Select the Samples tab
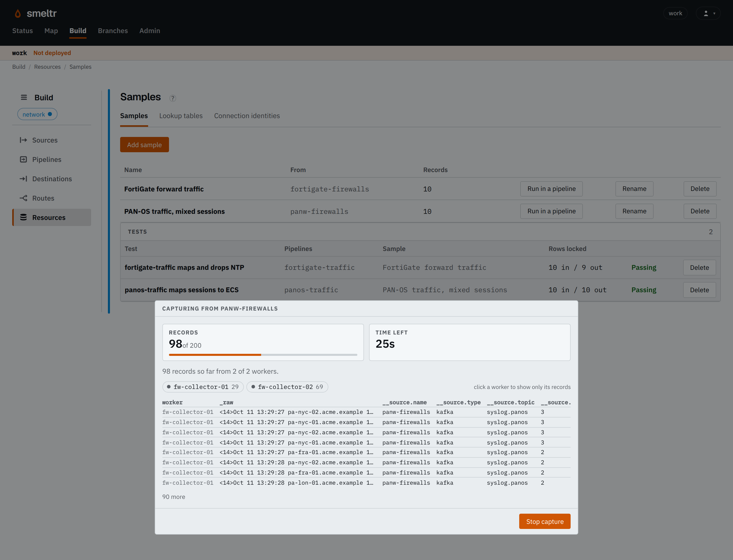The width and height of the screenshot is (733, 560). 134,116
